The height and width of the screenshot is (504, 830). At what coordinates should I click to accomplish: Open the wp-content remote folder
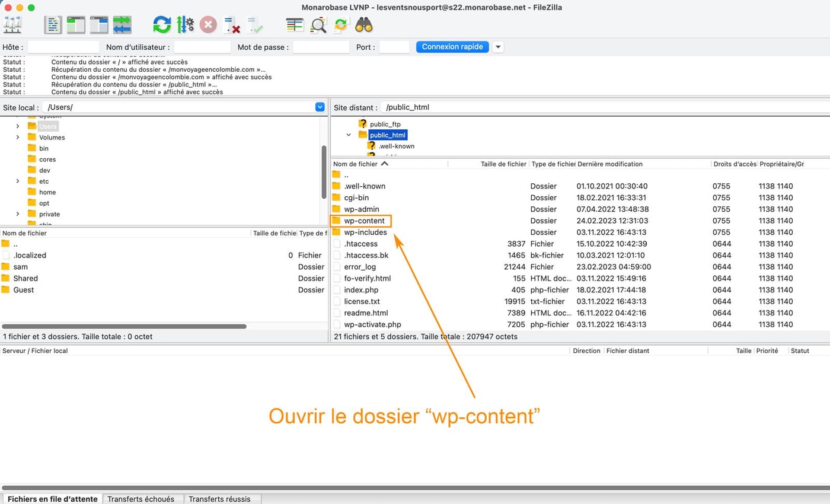pos(363,221)
